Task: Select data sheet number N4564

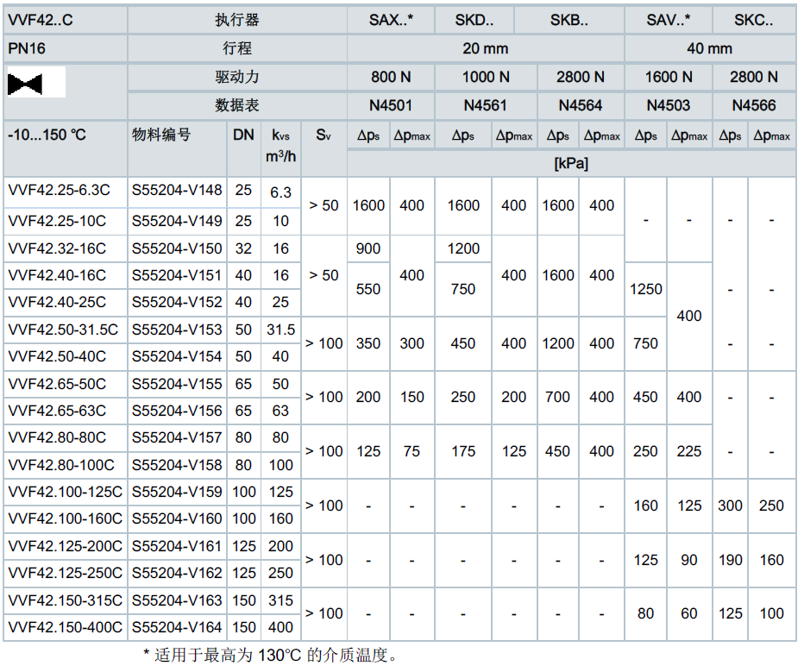Action: (580, 105)
